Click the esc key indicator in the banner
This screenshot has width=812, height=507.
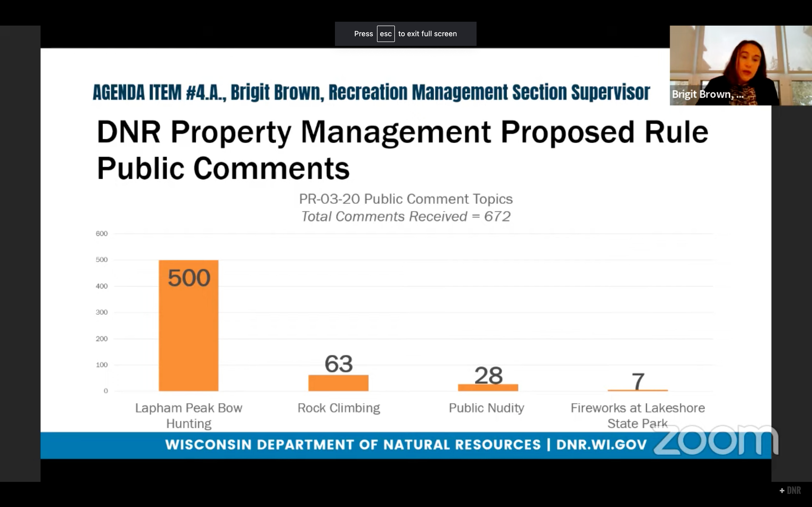(386, 34)
